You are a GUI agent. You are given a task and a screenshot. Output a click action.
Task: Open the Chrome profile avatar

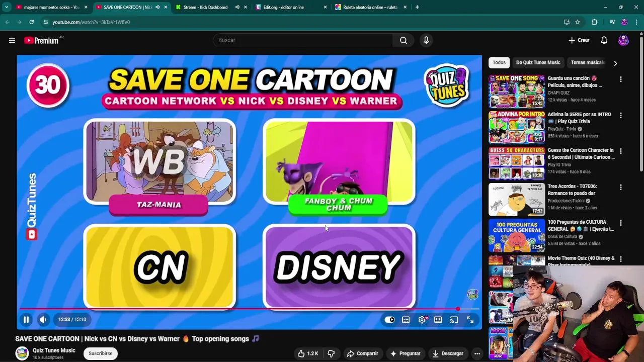click(624, 22)
